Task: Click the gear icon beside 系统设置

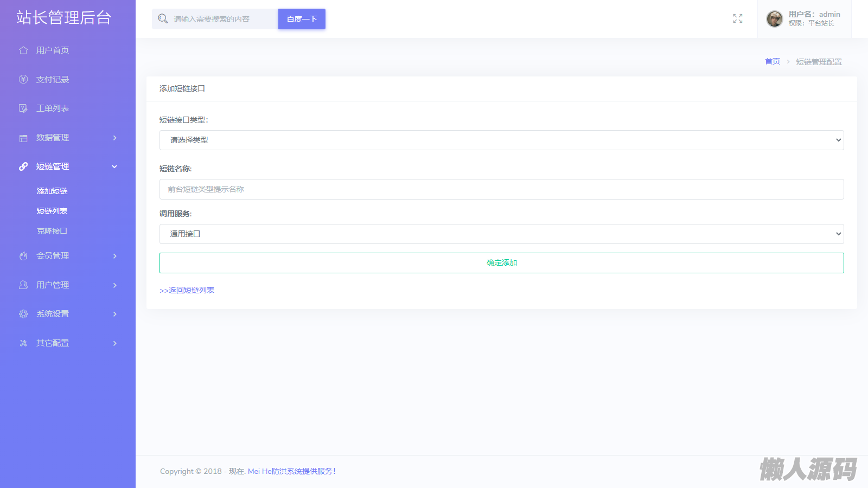Action: 23,314
